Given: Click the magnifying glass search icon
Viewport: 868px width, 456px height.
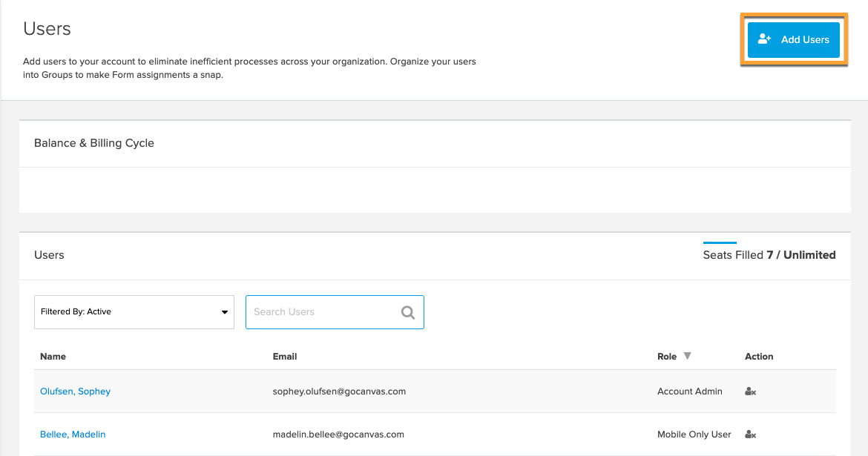Looking at the screenshot, I should (x=408, y=312).
